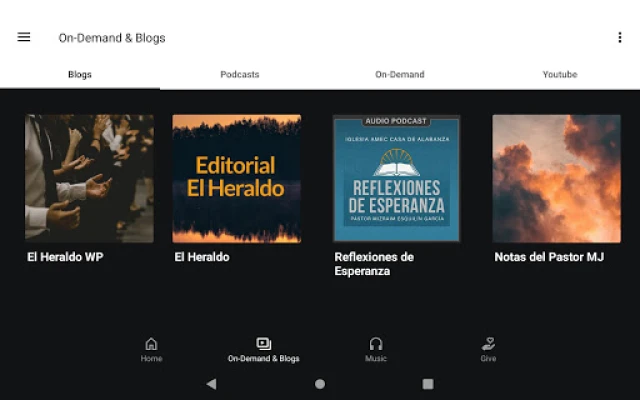Image resolution: width=640 pixels, height=400 pixels.
Task: Open the hamburger navigation menu
Action: pos(24,37)
